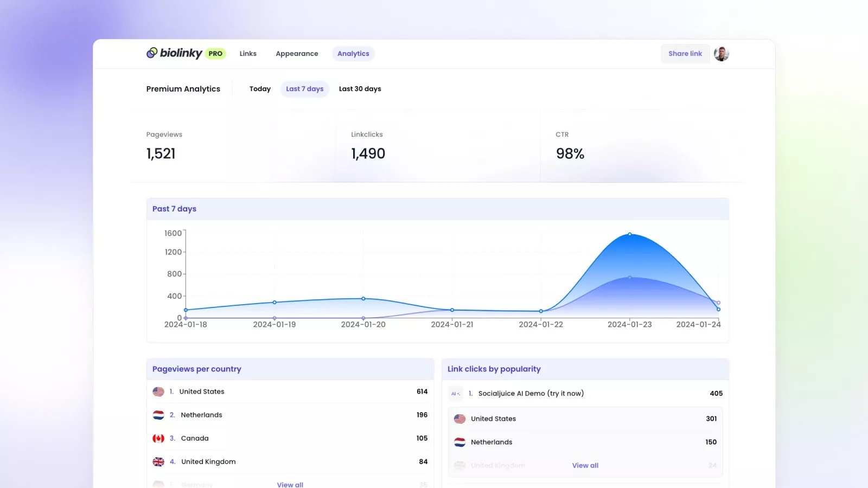Go to the Appearance tab

(x=297, y=54)
